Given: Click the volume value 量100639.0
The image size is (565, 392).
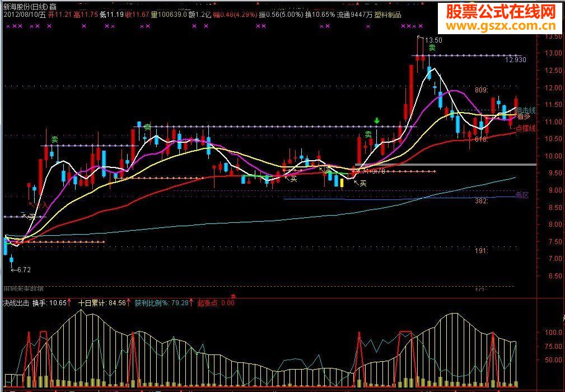Looking at the screenshot, I should point(169,15).
